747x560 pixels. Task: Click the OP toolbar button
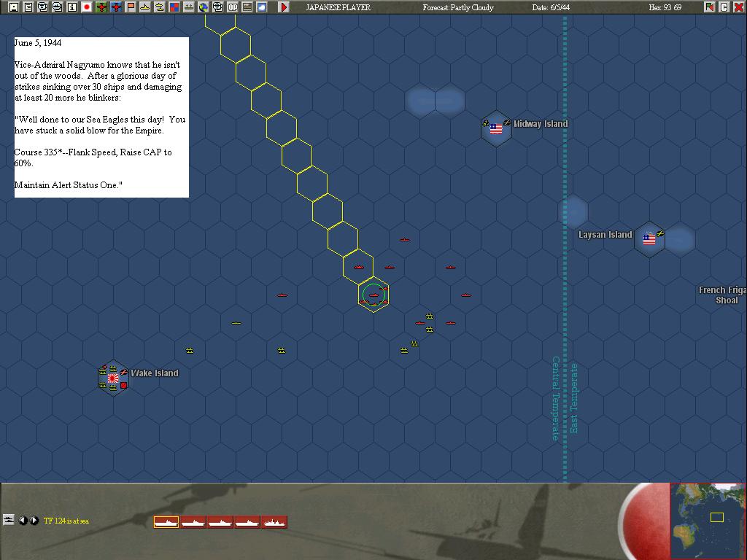[233, 7]
